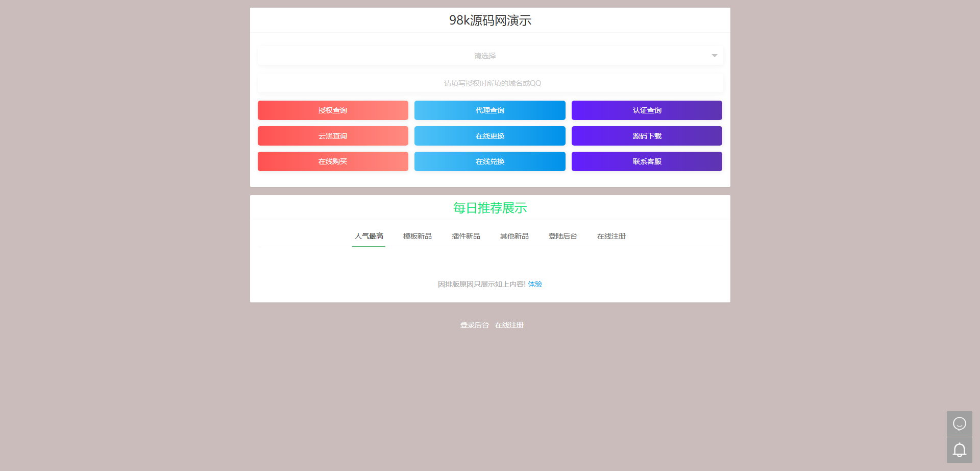The image size is (980, 471).
Task: Select the 登陆后台 tab
Action: tap(562, 236)
